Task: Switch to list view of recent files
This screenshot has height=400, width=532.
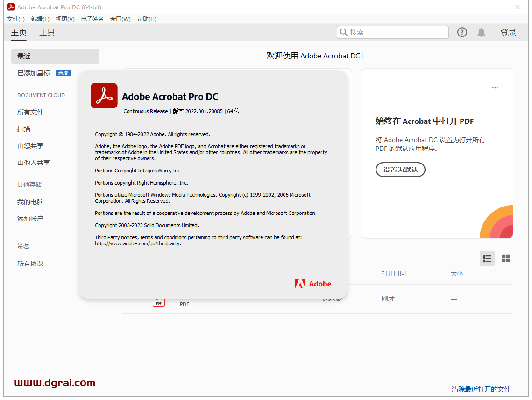Action: pyautogui.click(x=487, y=258)
